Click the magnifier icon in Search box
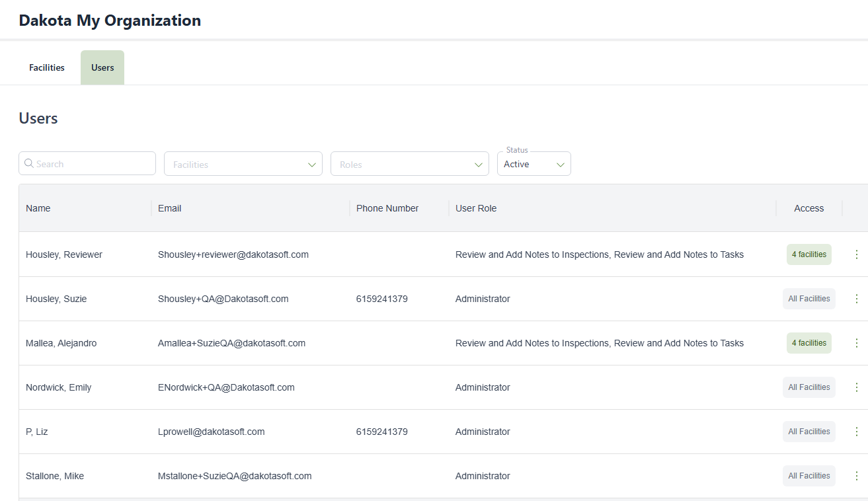 coord(29,163)
